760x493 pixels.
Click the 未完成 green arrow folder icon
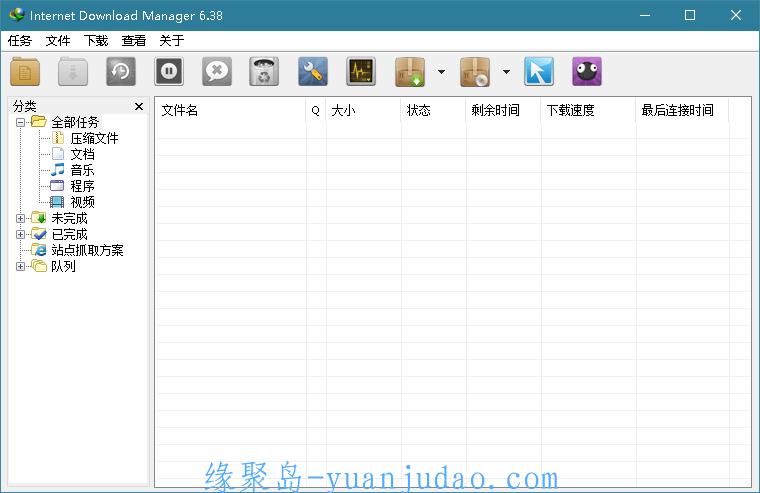pyautogui.click(x=39, y=218)
